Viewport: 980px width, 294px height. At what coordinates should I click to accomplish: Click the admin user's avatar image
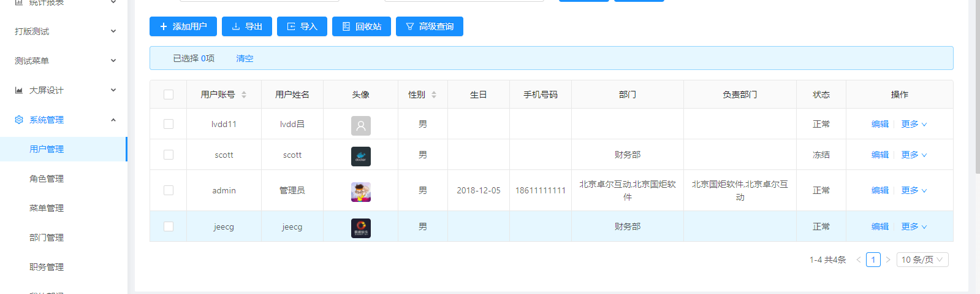(360, 191)
